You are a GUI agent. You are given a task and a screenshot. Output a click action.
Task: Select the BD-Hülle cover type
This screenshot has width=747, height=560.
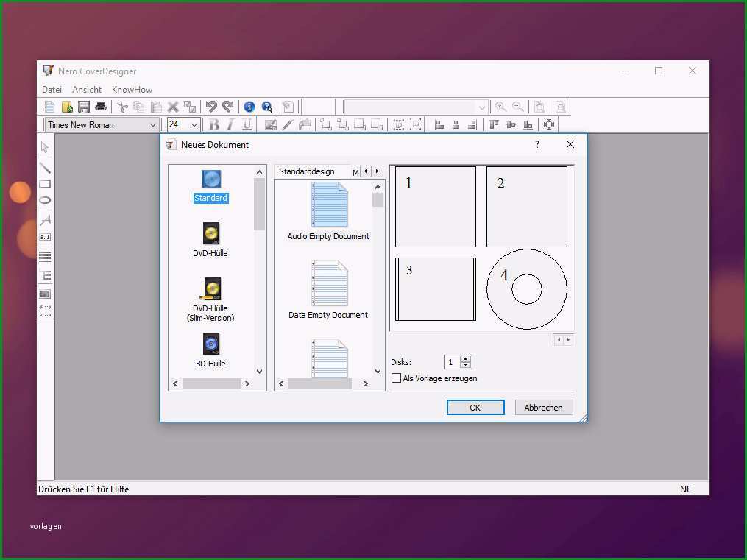click(210, 350)
